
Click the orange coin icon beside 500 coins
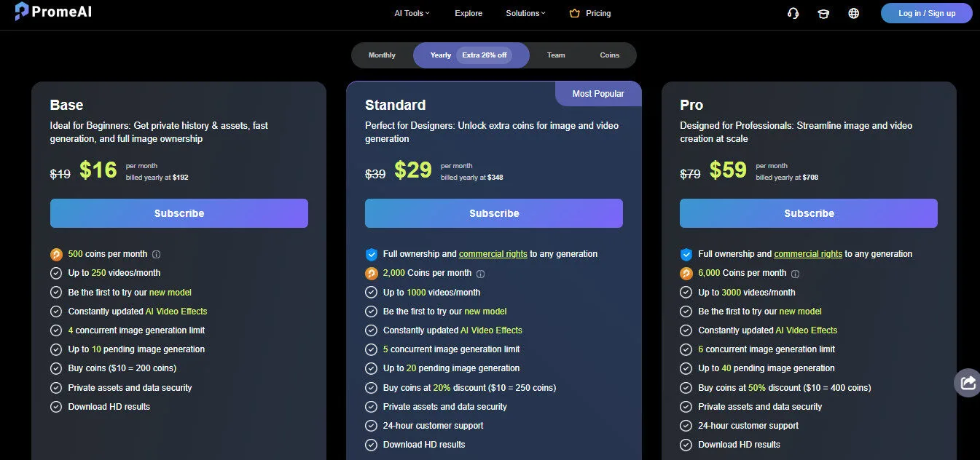click(x=56, y=254)
